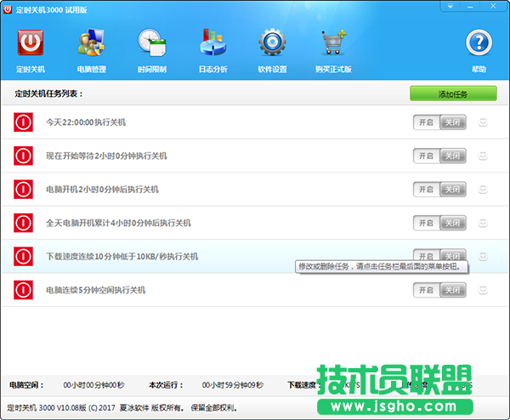Click power icon of 今天22:00:00执行关机 task
The width and height of the screenshot is (510, 420).
tap(23, 122)
